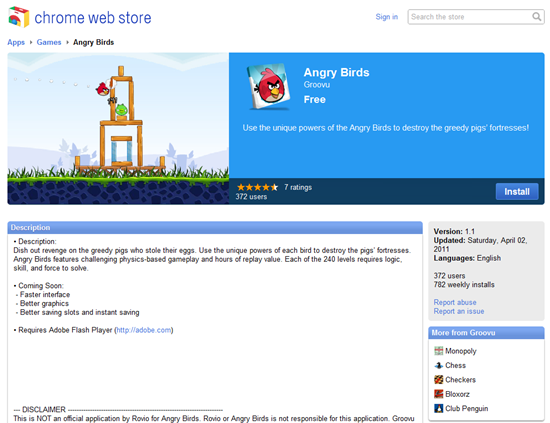The image size is (550, 423).
Task: Click the Better graphics list line
Action: (x=42, y=303)
